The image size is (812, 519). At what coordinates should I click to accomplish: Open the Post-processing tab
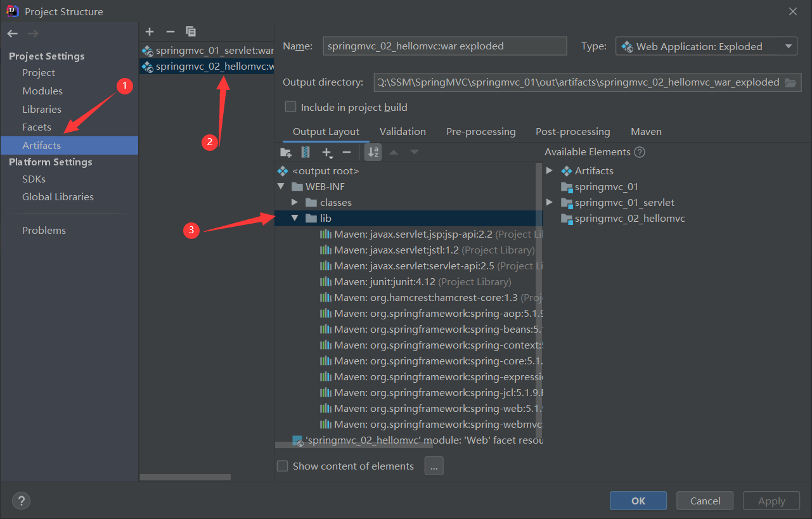(573, 132)
